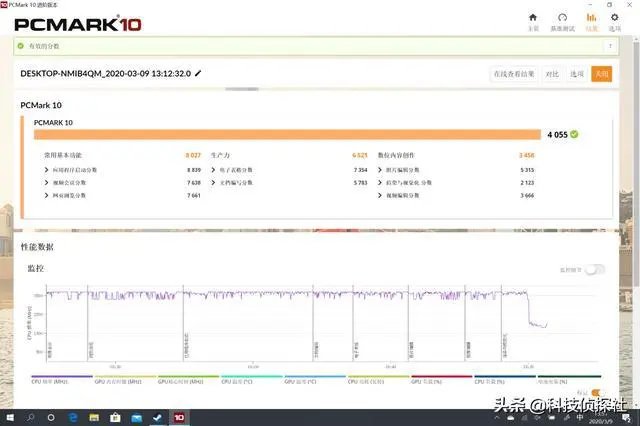Click the productivity group score 6 521
This screenshot has width=640, height=426.
360,155
